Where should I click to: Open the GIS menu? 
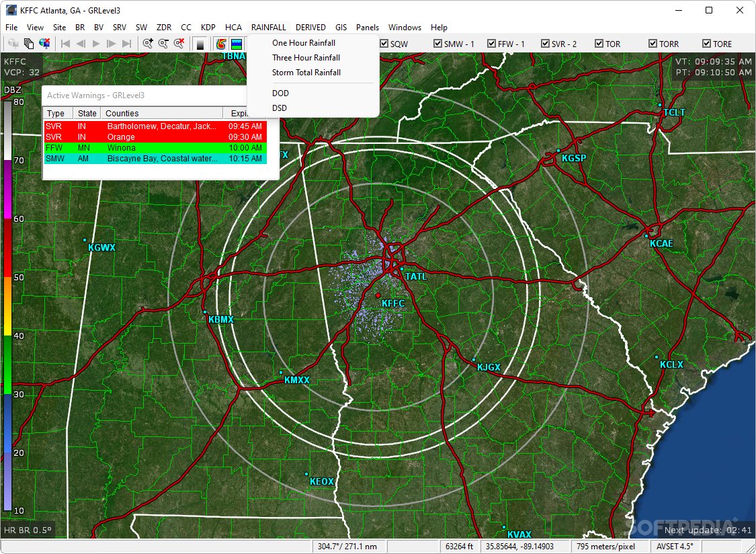[341, 28]
